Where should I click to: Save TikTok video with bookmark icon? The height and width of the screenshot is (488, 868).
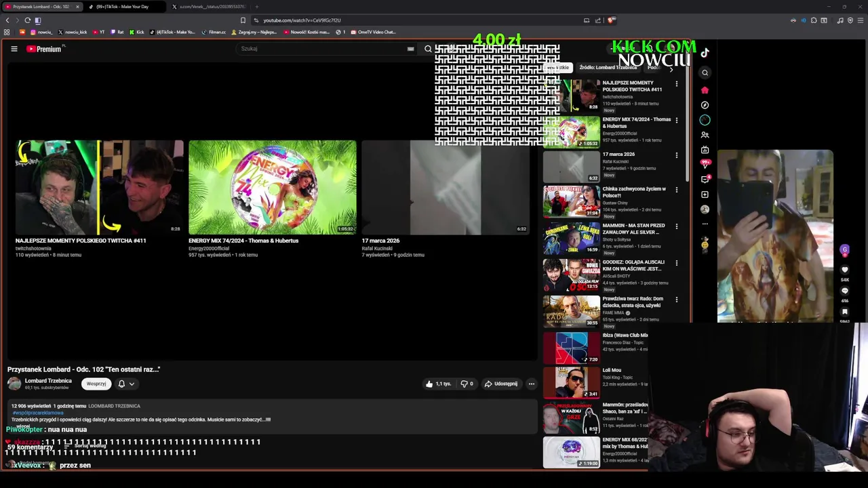844,312
